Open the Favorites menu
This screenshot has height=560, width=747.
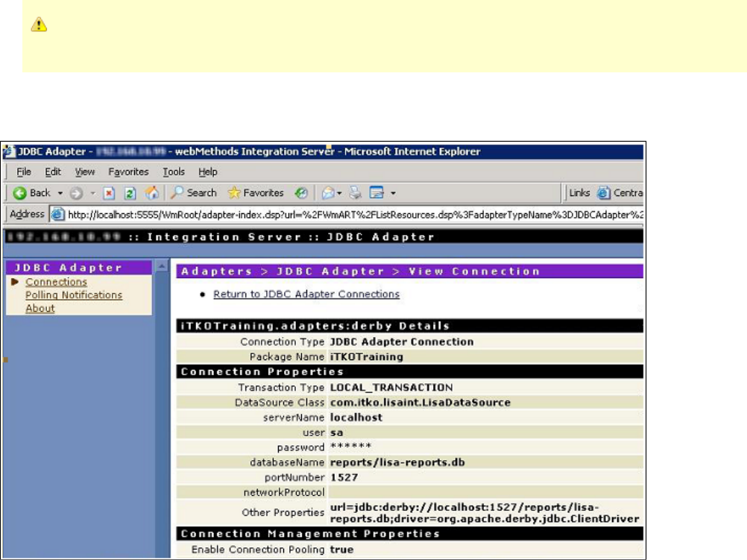(128, 172)
